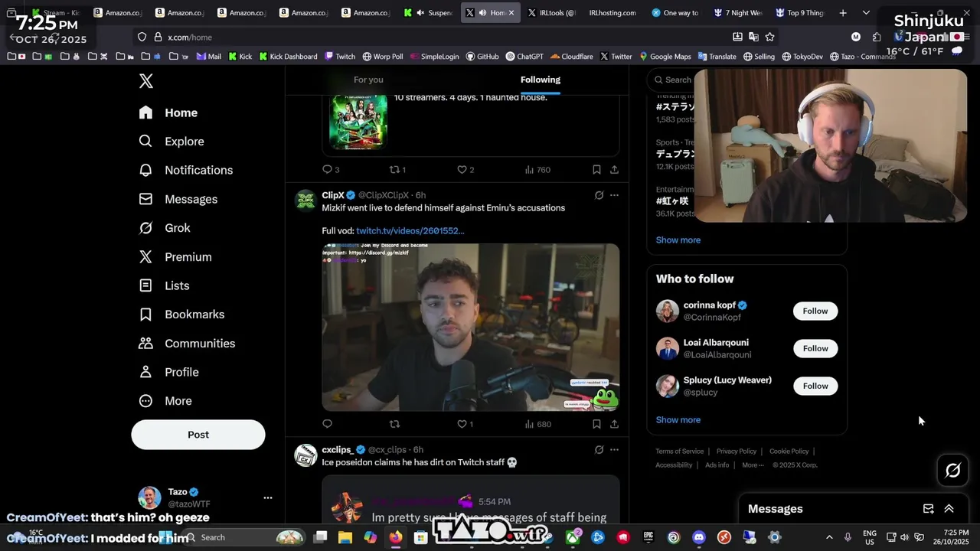Open more options on ClipX post
This screenshot has height=551, width=980.
point(614,195)
